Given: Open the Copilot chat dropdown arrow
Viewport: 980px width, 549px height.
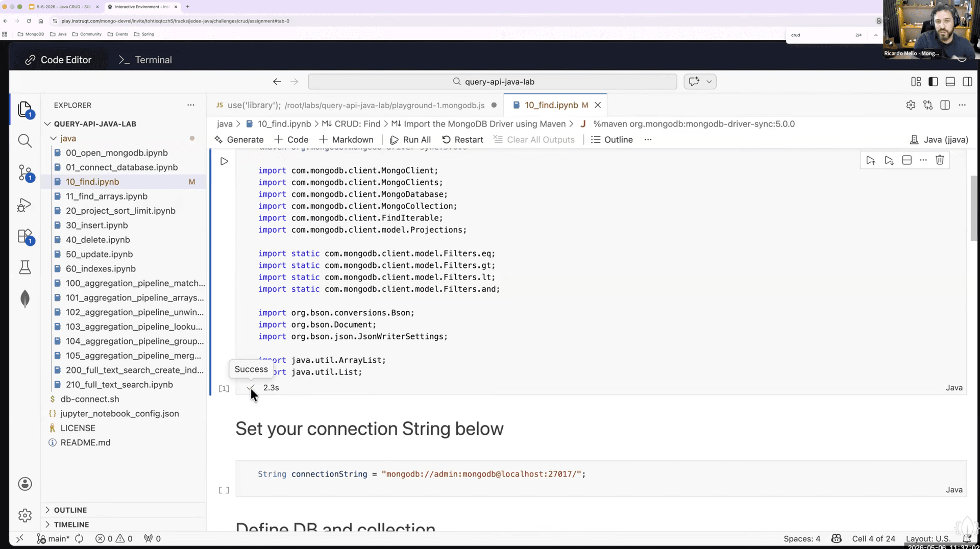Looking at the screenshot, I should (709, 82).
